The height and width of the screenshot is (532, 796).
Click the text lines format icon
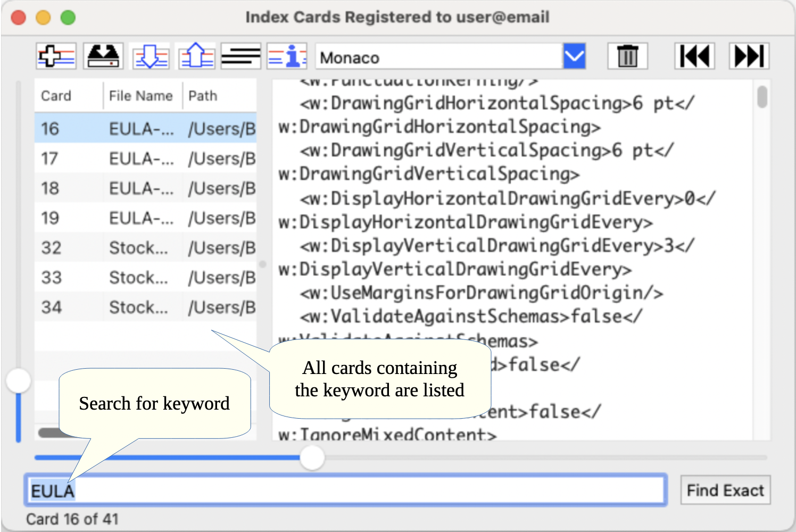coord(241,56)
